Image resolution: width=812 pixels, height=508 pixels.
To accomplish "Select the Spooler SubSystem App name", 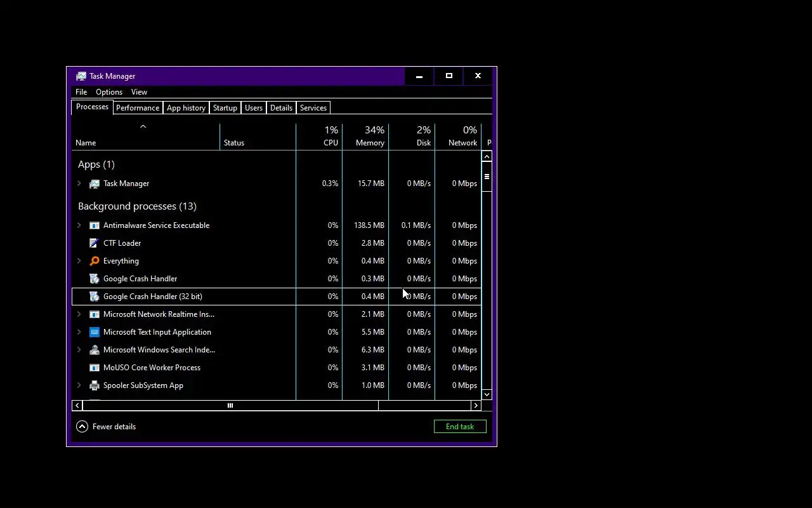I will (143, 385).
